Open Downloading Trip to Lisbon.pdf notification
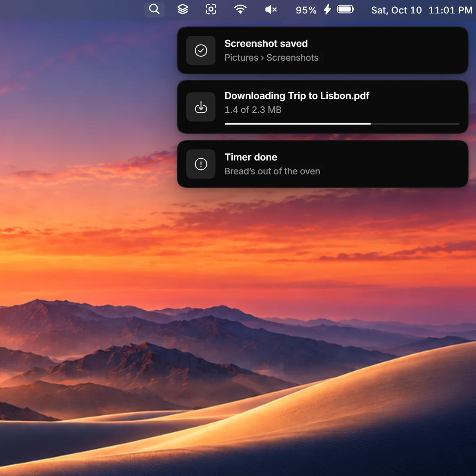The image size is (476, 476). [297, 96]
